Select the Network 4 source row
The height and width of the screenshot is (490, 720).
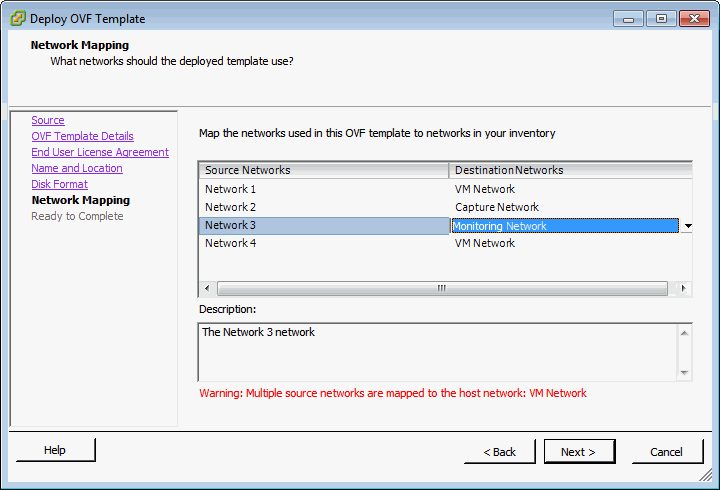tap(231, 243)
